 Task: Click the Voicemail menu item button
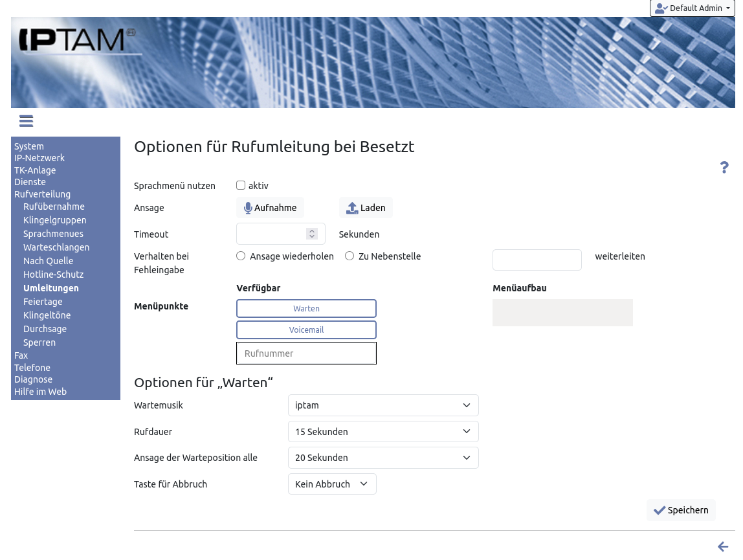click(306, 330)
